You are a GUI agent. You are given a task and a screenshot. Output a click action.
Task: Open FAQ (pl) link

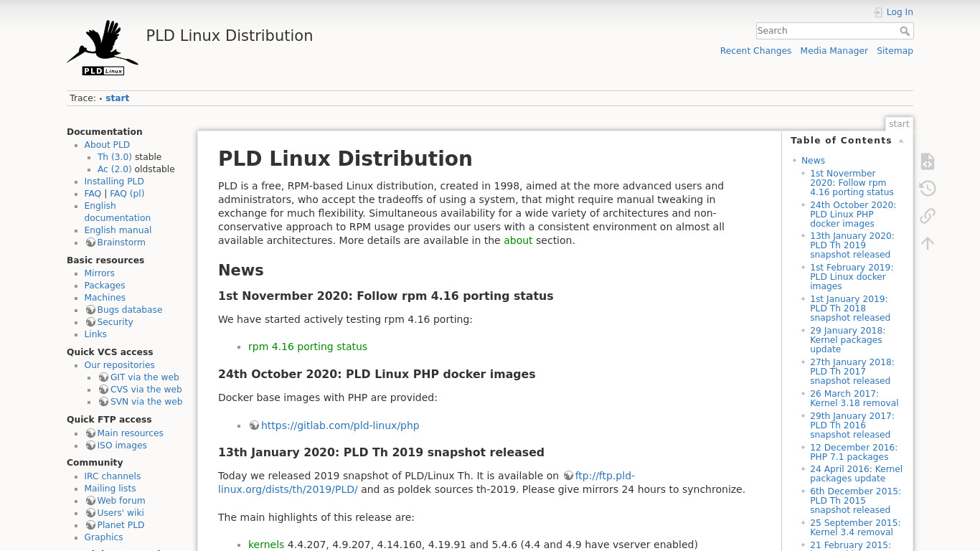click(127, 194)
